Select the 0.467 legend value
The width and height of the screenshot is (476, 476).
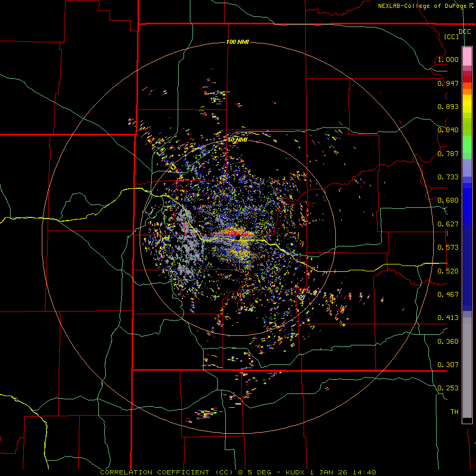click(448, 295)
